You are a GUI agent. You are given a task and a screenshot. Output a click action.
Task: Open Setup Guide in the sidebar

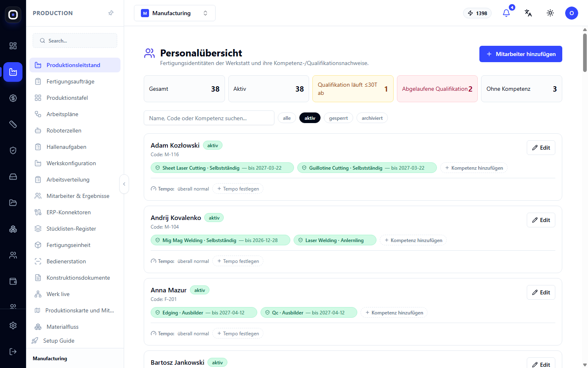coord(58,341)
